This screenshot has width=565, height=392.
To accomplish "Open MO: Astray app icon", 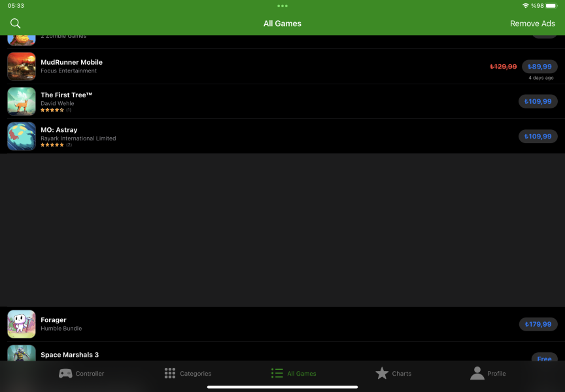I will tap(22, 136).
